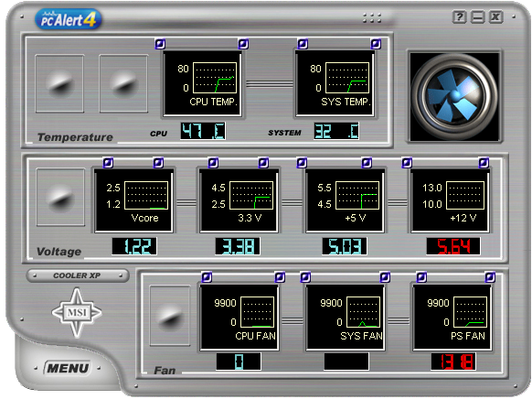Turn the first Temperature knob
The width and height of the screenshot is (532, 399).
click(x=59, y=83)
